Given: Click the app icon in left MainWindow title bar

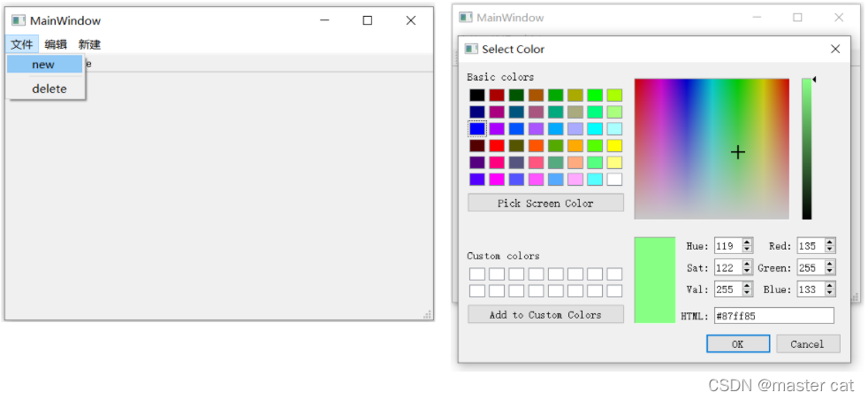Looking at the screenshot, I should (19, 20).
